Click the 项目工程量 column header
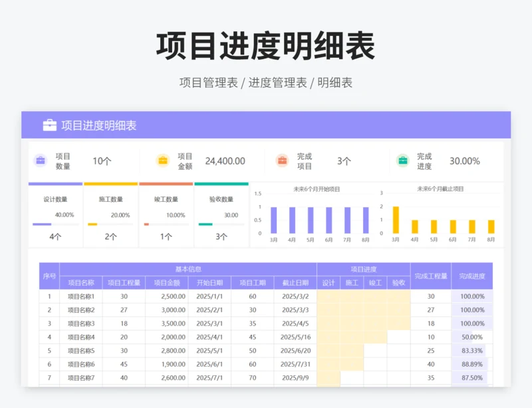 [x=124, y=283]
